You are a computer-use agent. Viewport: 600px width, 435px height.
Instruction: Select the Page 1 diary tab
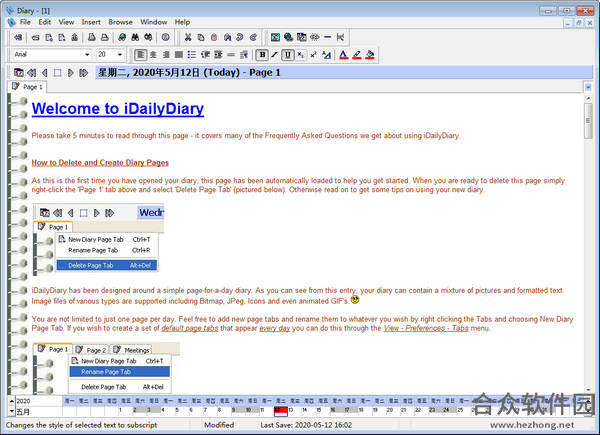coord(27,87)
